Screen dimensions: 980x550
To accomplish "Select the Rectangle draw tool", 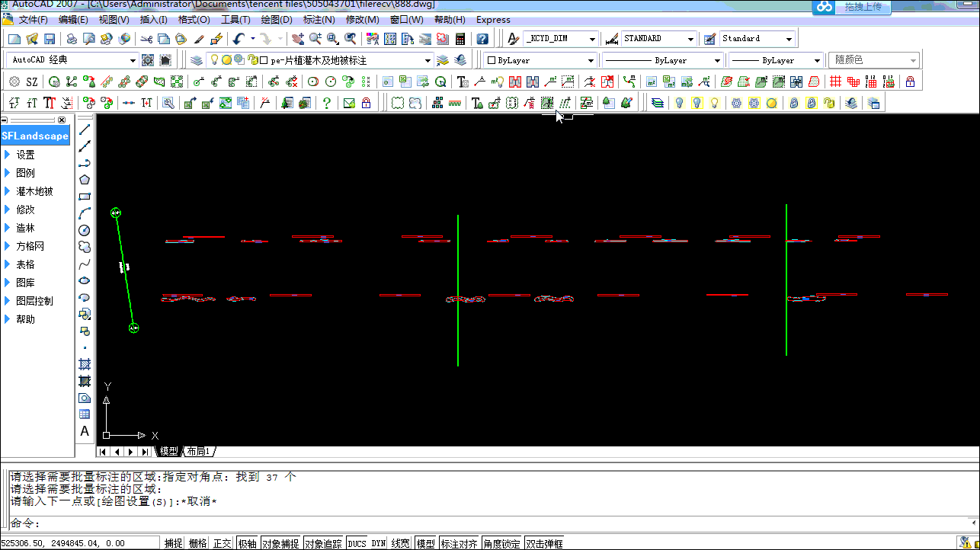I will click(85, 197).
